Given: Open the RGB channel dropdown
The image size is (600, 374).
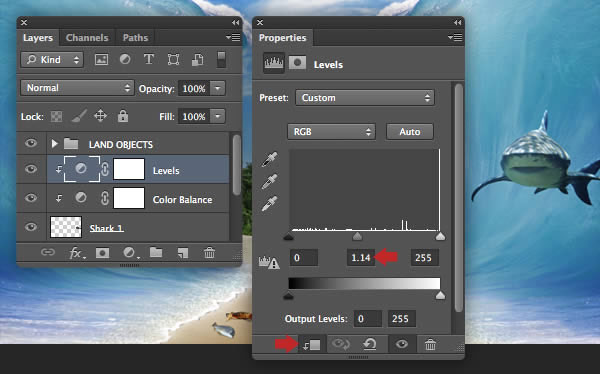Looking at the screenshot, I should pyautogui.click(x=331, y=132).
